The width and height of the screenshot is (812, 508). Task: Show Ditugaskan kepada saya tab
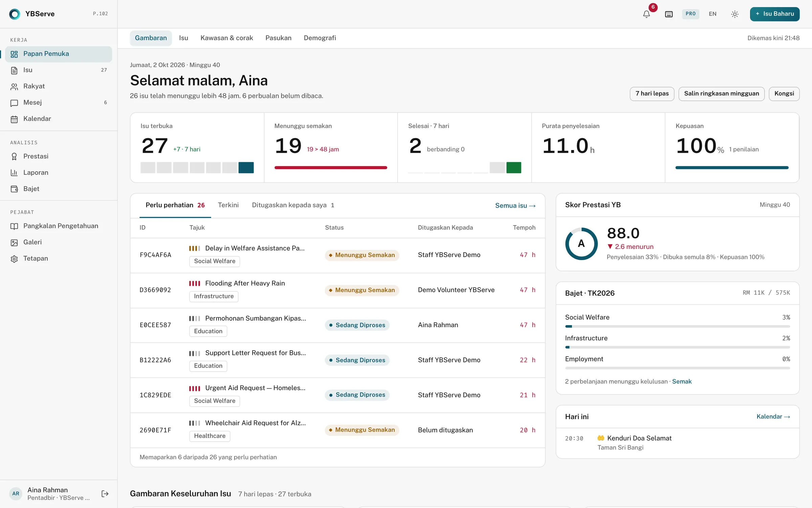click(293, 205)
